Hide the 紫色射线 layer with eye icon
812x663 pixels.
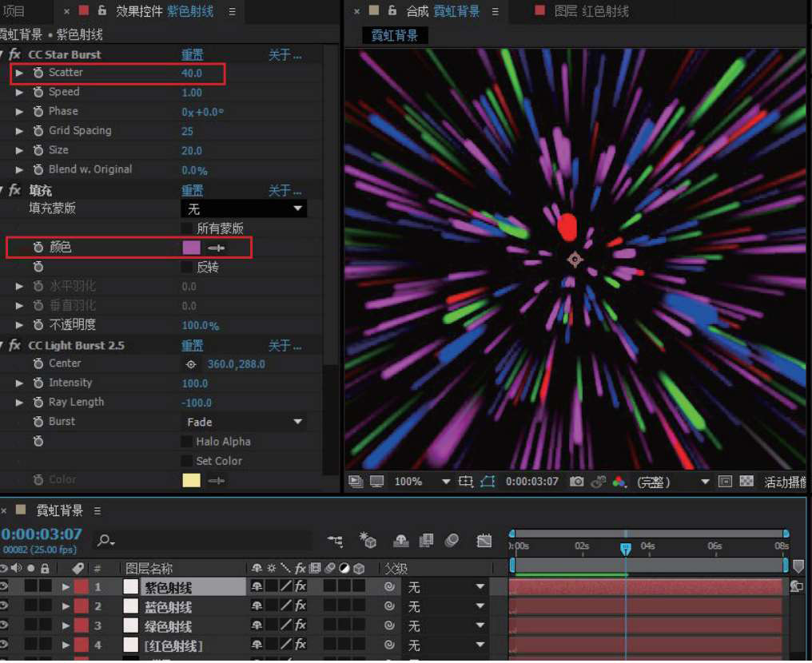coord(6,587)
